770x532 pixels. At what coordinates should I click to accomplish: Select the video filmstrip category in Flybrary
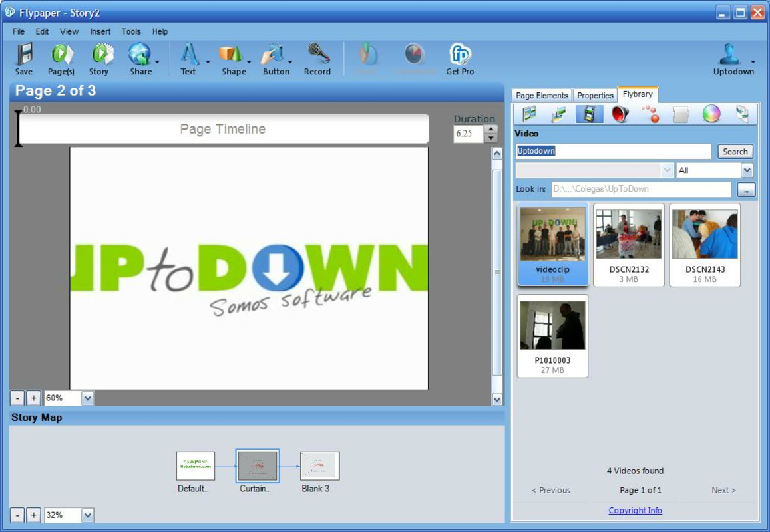coord(589,114)
